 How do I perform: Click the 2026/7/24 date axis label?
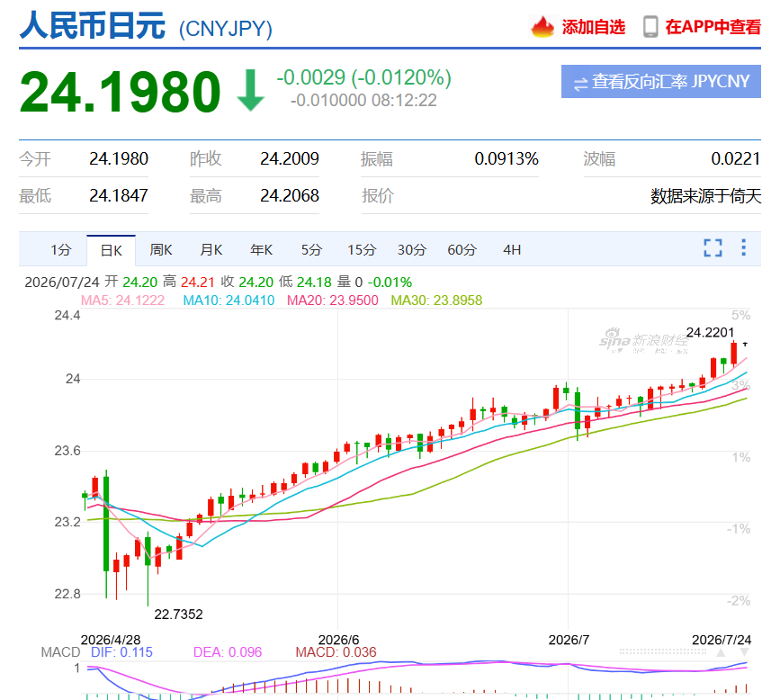coord(722,640)
